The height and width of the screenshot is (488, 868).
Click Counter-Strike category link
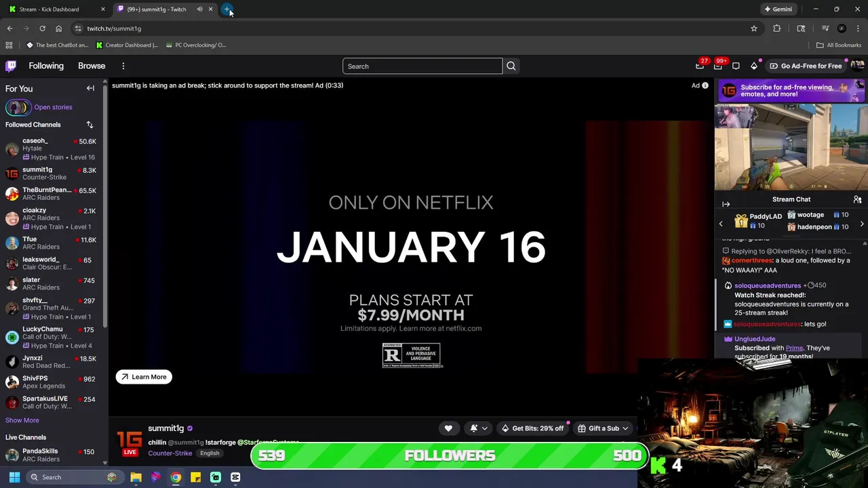170,453
